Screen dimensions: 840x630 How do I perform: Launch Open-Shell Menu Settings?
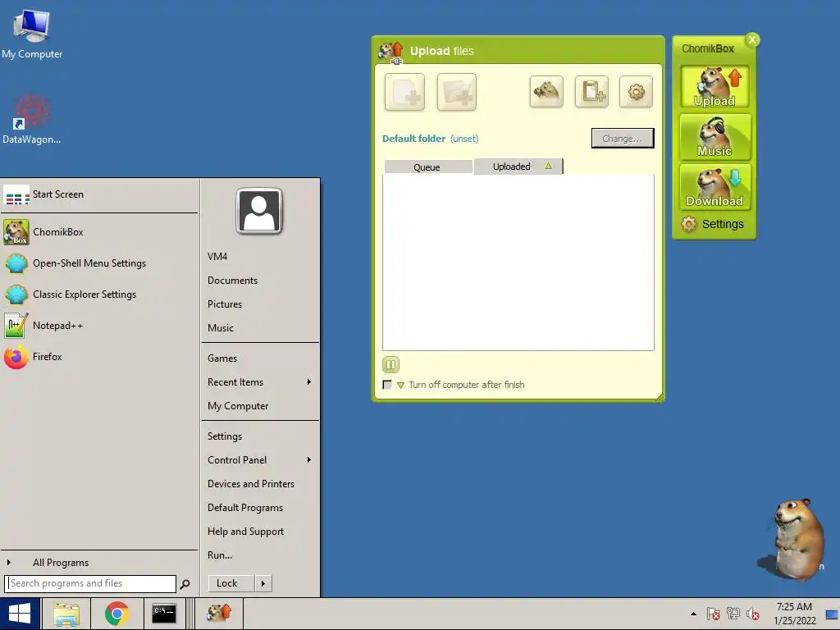click(x=99, y=263)
